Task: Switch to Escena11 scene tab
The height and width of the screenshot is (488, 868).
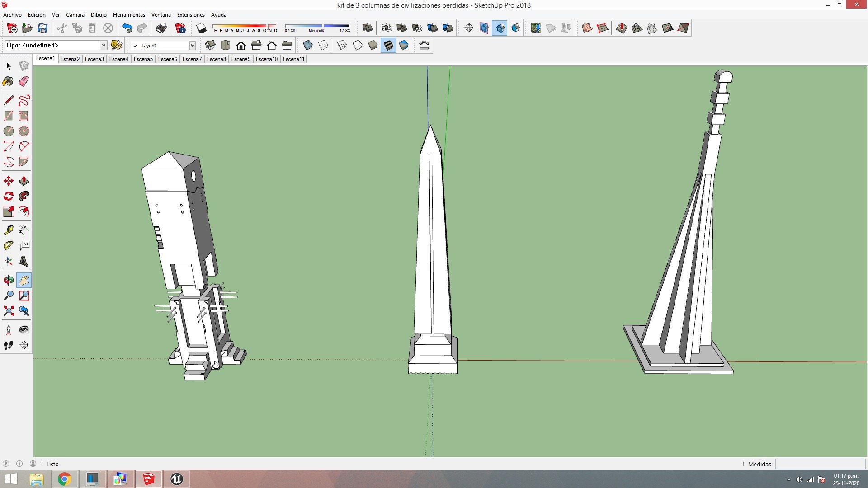Action: point(293,59)
